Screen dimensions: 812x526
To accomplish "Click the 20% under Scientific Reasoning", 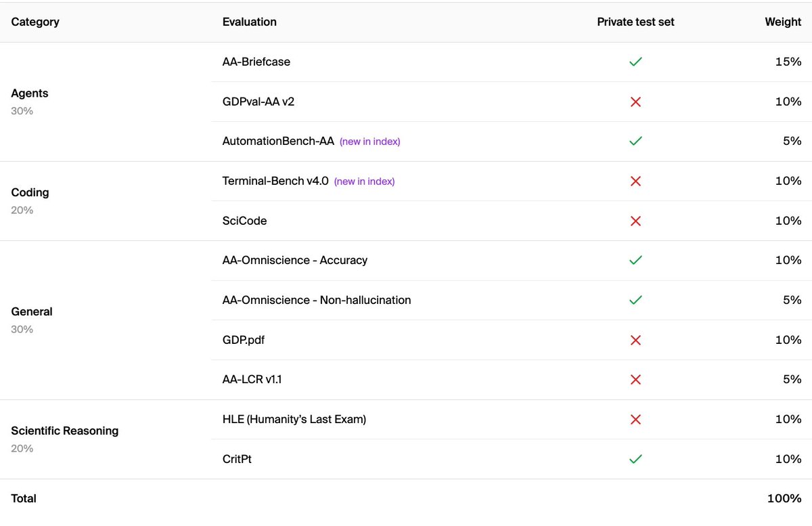I will [x=22, y=448].
